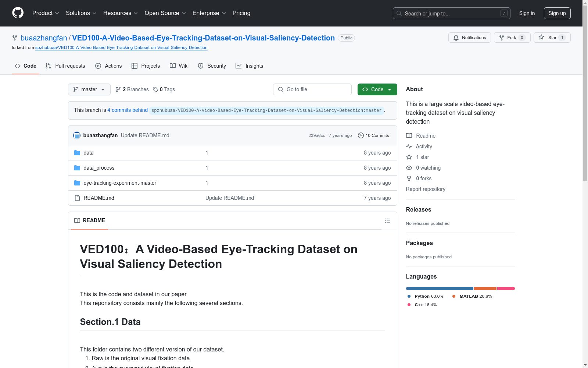This screenshot has width=588, height=368.
Task: Click the commit history clock icon
Action: click(x=361, y=135)
